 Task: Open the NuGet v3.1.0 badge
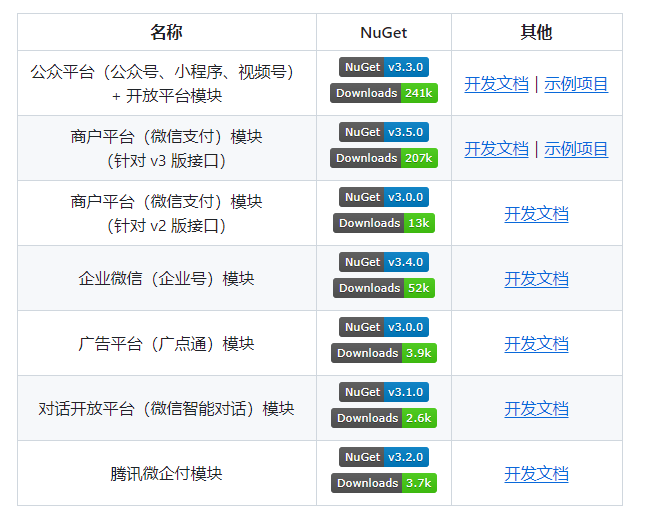tap(384, 392)
